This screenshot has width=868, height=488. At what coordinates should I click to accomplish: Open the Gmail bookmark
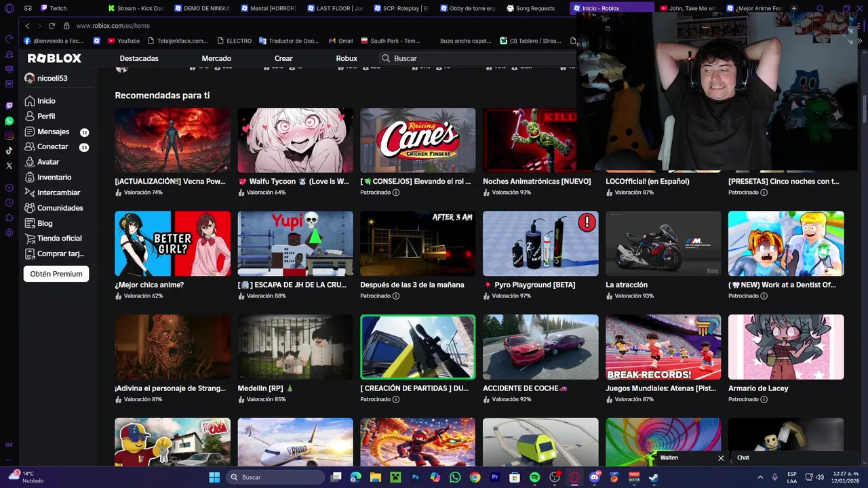[x=340, y=41]
